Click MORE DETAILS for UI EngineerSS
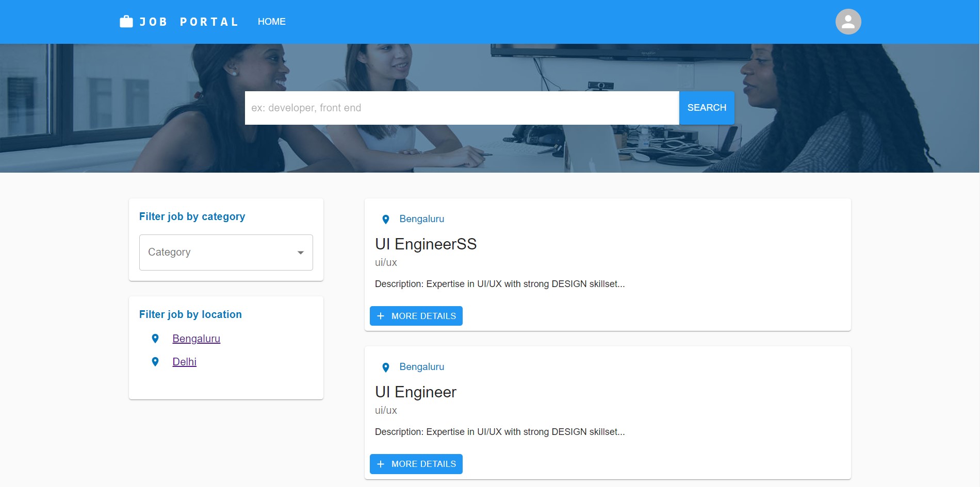 tap(416, 315)
